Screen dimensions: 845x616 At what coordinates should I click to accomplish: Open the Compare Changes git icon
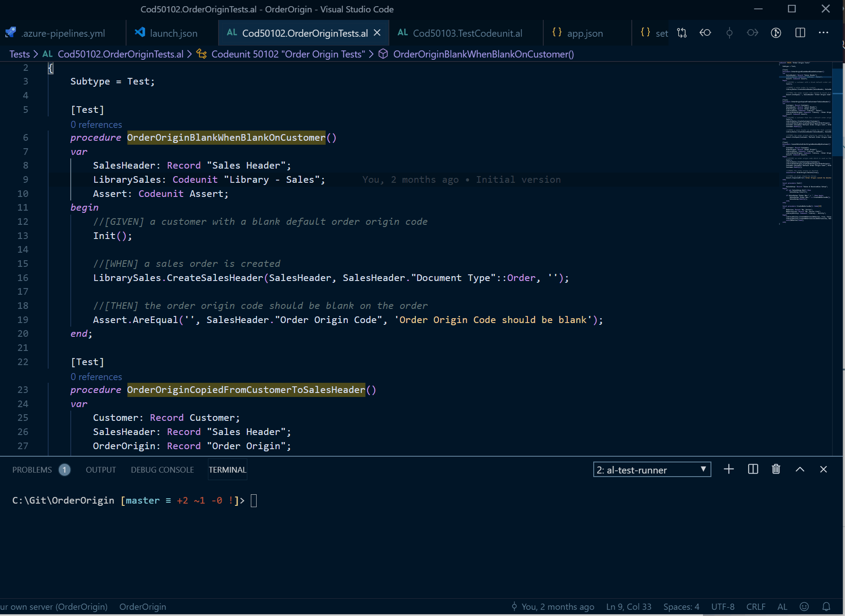click(x=682, y=33)
